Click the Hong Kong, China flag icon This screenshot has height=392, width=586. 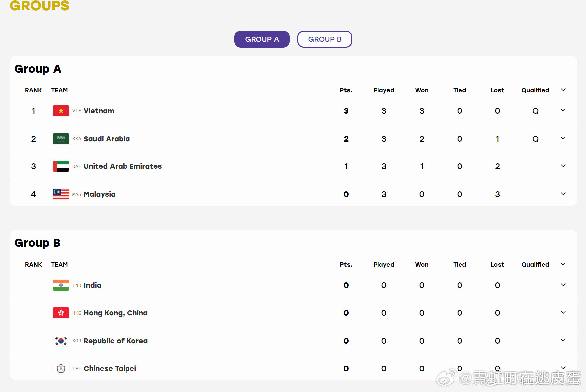(61, 313)
